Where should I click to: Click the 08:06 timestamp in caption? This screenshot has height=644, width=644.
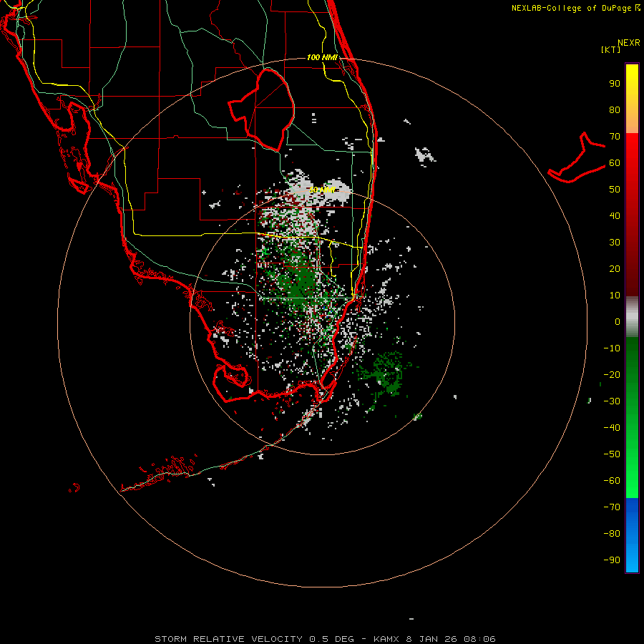(x=479, y=639)
